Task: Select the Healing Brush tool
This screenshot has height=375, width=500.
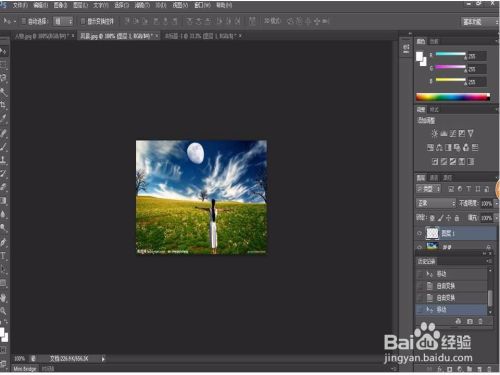Action: [x=3, y=133]
